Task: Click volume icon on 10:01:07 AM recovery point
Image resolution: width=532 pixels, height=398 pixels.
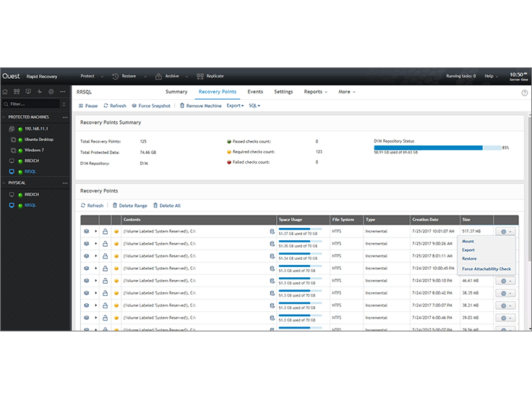Action: (x=87, y=232)
